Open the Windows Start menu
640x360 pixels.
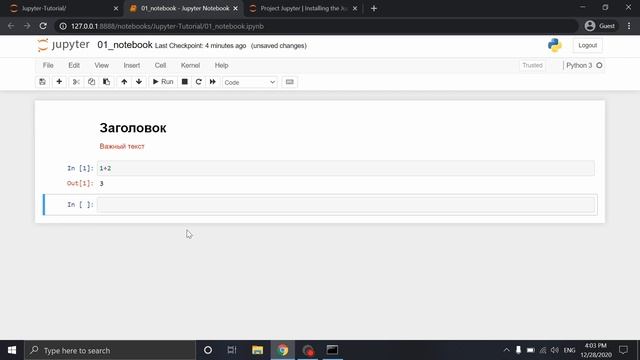coord(12,350)
